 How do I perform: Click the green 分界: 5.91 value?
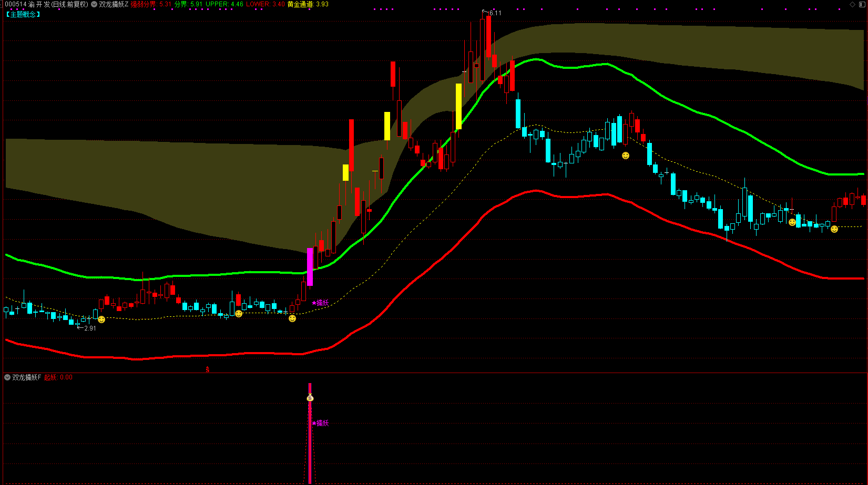click(188, 4)
